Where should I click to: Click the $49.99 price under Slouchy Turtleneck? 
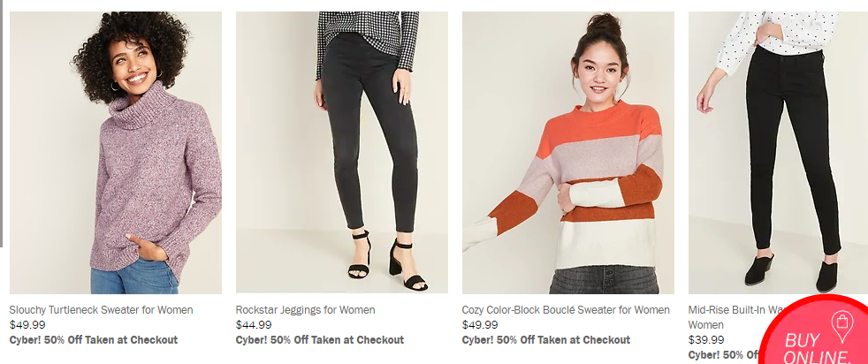pyautogui.click(x=27, y=325)
